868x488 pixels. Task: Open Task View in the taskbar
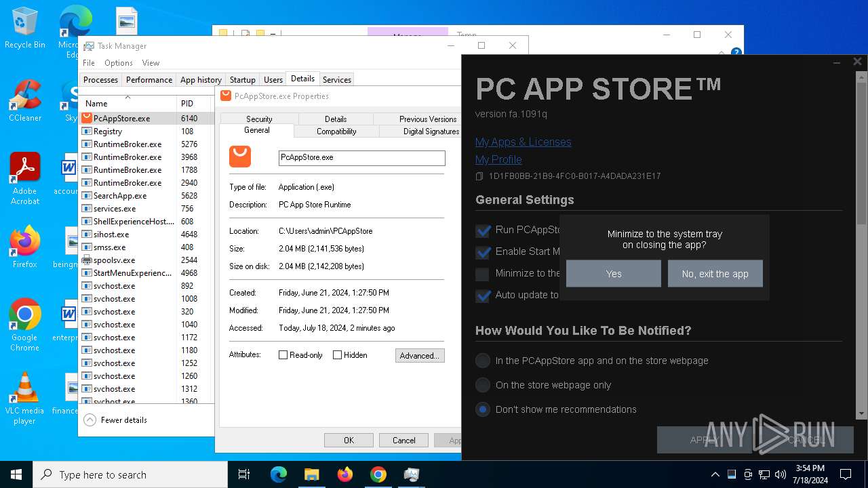point(244,474)
